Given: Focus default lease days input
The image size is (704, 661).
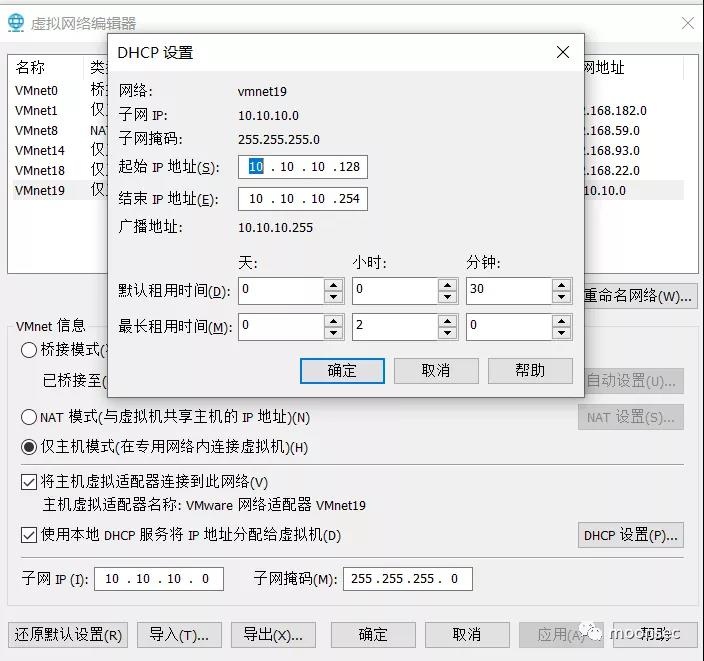Looking at the screenshot, I should [x=281, y=291].
